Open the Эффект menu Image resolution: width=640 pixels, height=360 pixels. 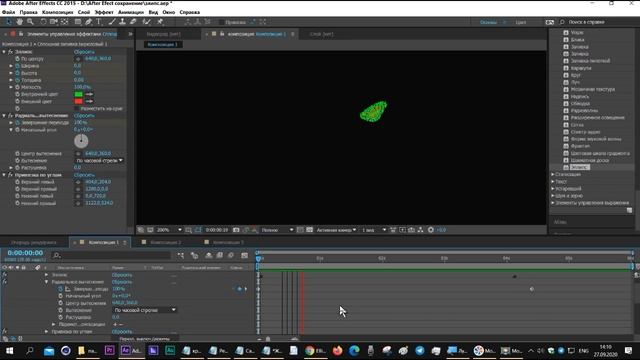(104, 12)
